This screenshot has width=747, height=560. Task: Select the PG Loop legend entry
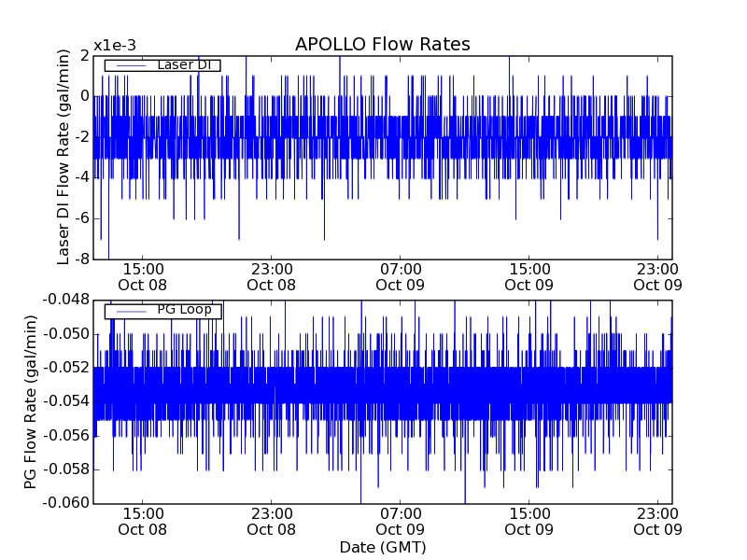(162, 311)
